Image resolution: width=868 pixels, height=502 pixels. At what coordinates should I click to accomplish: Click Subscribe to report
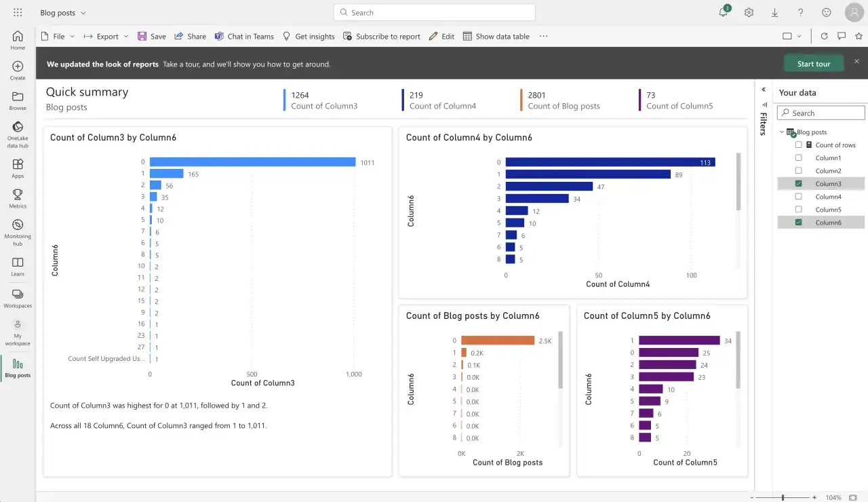[x=382, y=36]
